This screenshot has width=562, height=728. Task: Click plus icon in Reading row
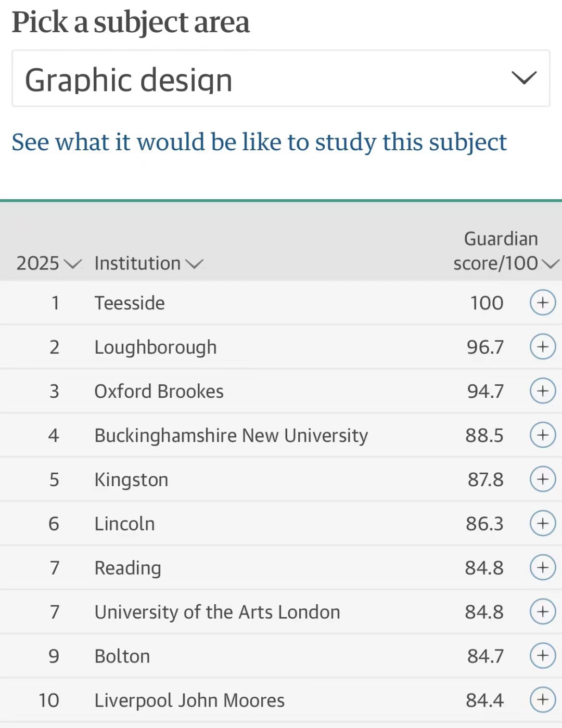click(543, 567)
